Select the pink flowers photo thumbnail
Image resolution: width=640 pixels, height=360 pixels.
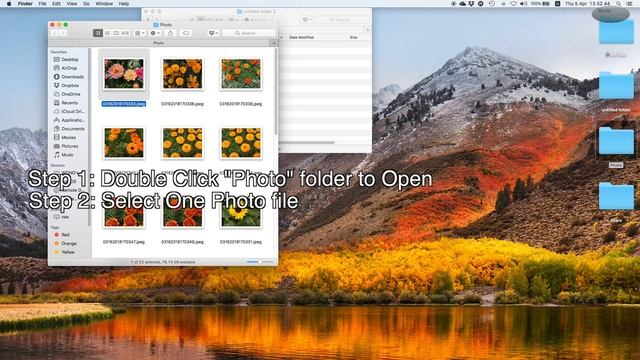[124, 74]
